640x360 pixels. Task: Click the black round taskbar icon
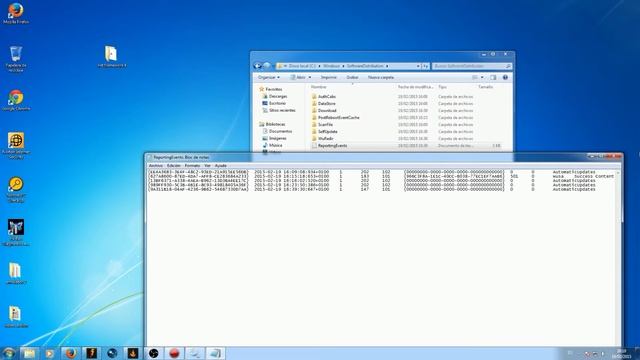click(153, 353)
